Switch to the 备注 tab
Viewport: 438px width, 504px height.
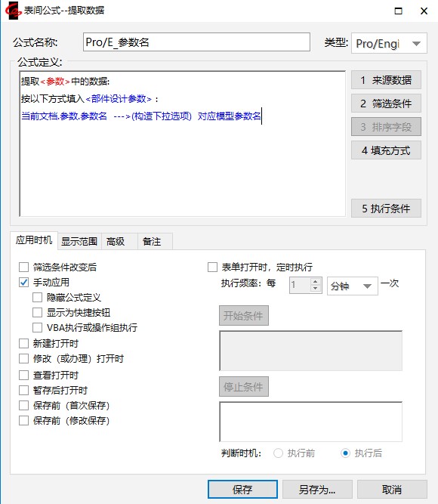pyautogui.click(x=152, y=241)
